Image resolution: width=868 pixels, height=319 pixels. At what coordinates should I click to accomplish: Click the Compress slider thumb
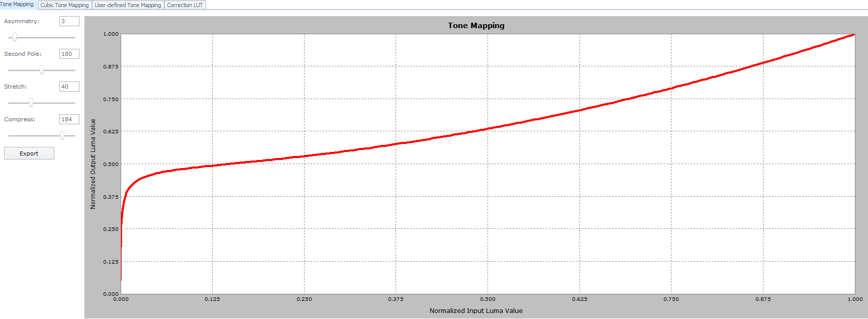pos(62,135)
